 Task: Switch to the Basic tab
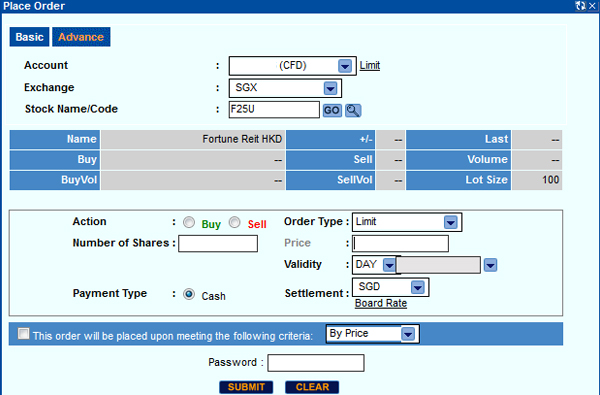click(29, 37)
